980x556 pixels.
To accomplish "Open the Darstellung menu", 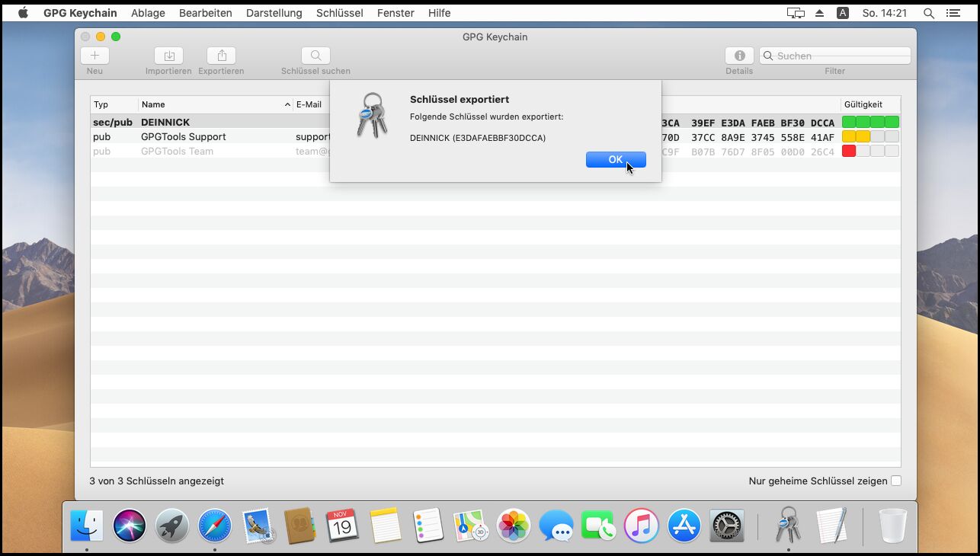I will pyautogui.click(x=274, y=13).
